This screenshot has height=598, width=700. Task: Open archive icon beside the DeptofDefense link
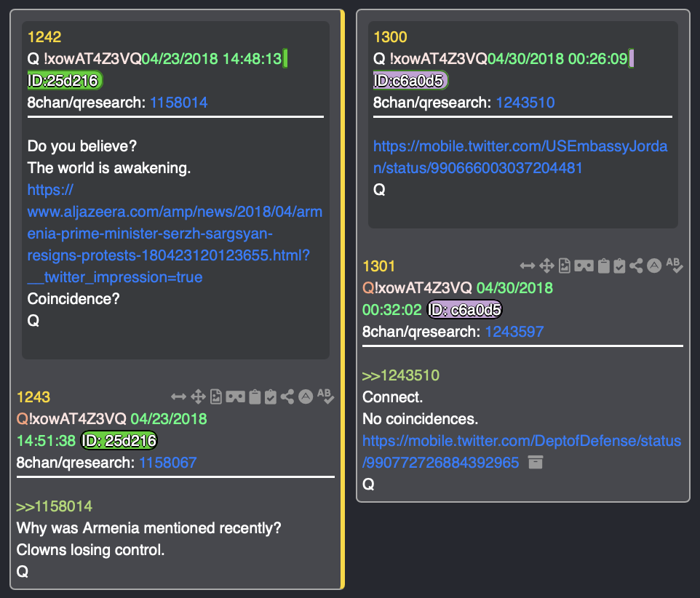tap(536, 463)
